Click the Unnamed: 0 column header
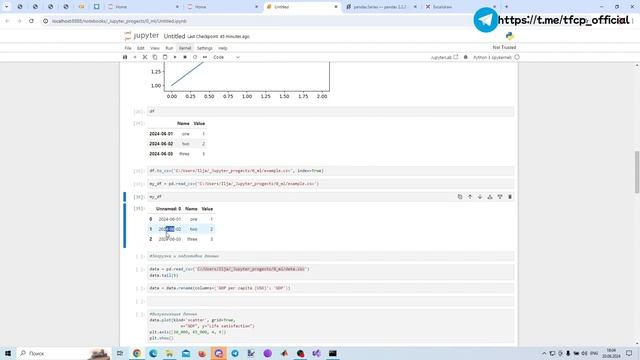 click(x=168, y=209)
